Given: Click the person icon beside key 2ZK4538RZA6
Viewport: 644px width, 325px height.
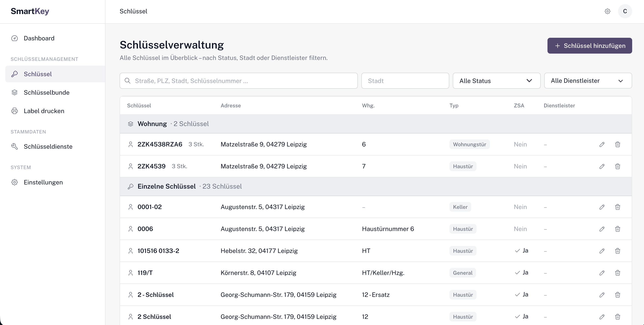Looking at the screenshot, I should [x=131, y=144].
